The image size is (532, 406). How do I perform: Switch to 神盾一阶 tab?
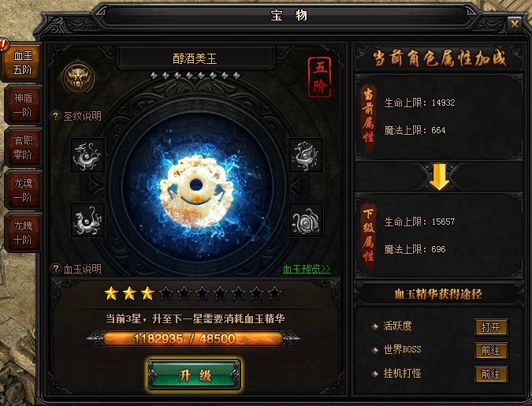(x=23, y=105)
